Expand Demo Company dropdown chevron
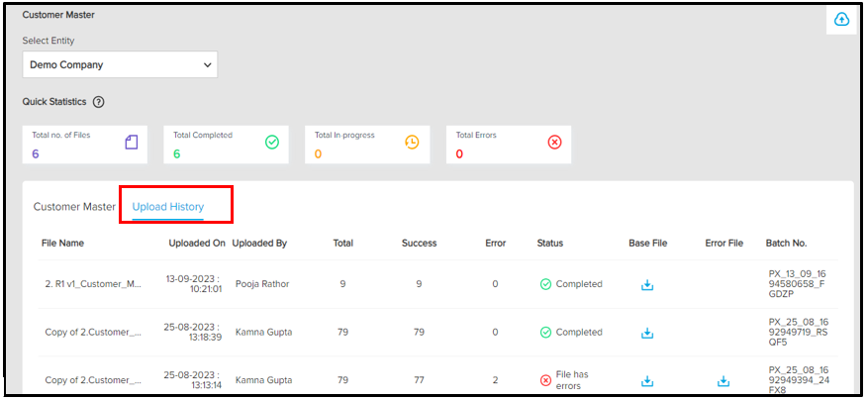Viewport: 868px width, 399px height. [208, 64]
